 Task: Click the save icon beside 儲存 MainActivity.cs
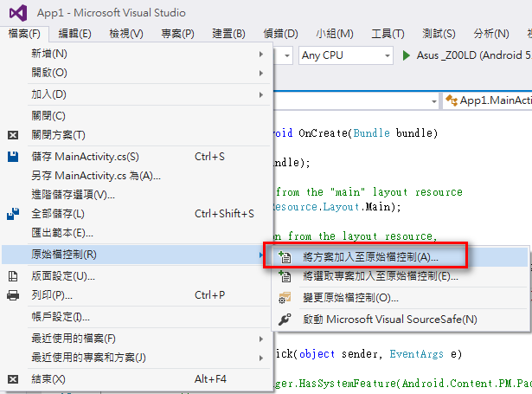(13, 157)
